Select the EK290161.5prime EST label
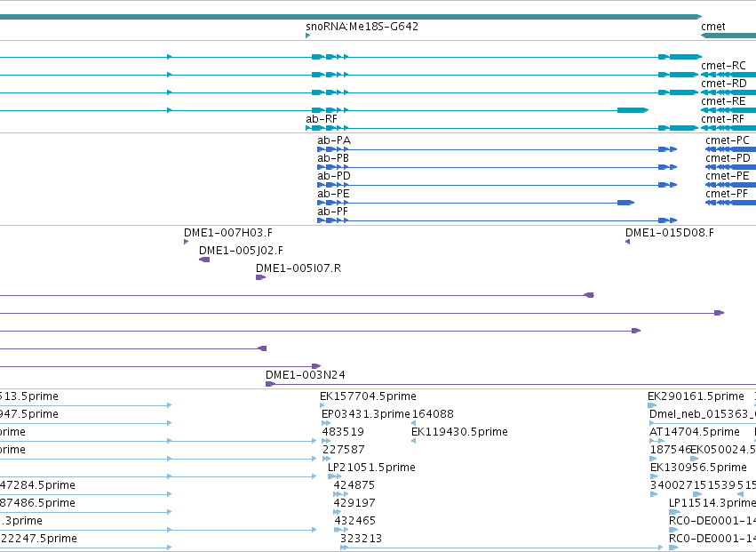The width and height of the screenshot is (756, 552). [x=696, y=396]
